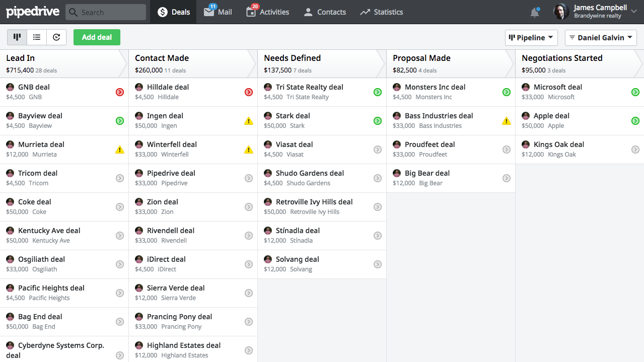Screen dimensions: 644x362
Task: Click green activity icon on Stark deal
Action: [x=378, y=121]
